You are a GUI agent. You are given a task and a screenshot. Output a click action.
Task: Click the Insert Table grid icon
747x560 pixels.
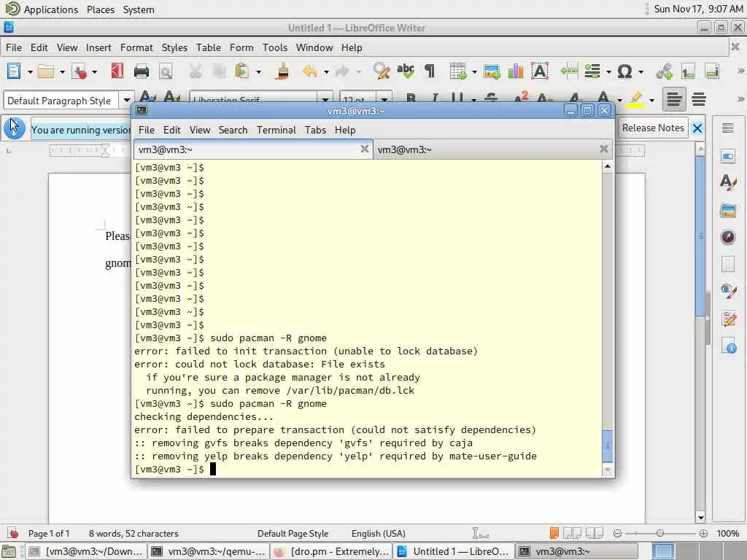pos(458,71)
